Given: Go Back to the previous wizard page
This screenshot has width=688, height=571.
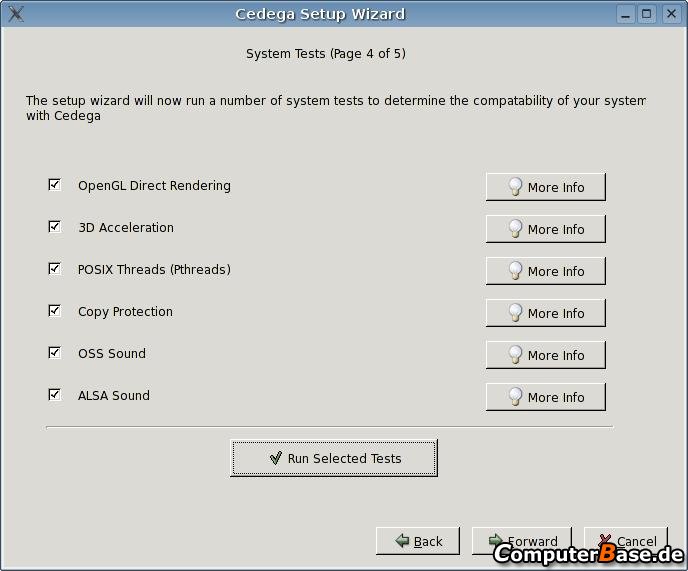Looking at the screenshot, I should pos(418,541).
